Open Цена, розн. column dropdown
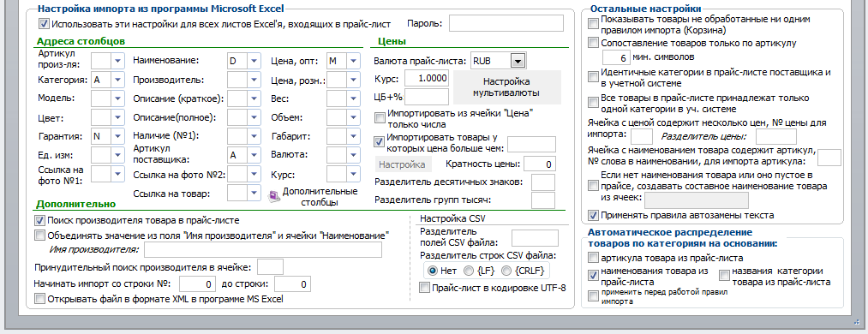 tap(353, 81)
